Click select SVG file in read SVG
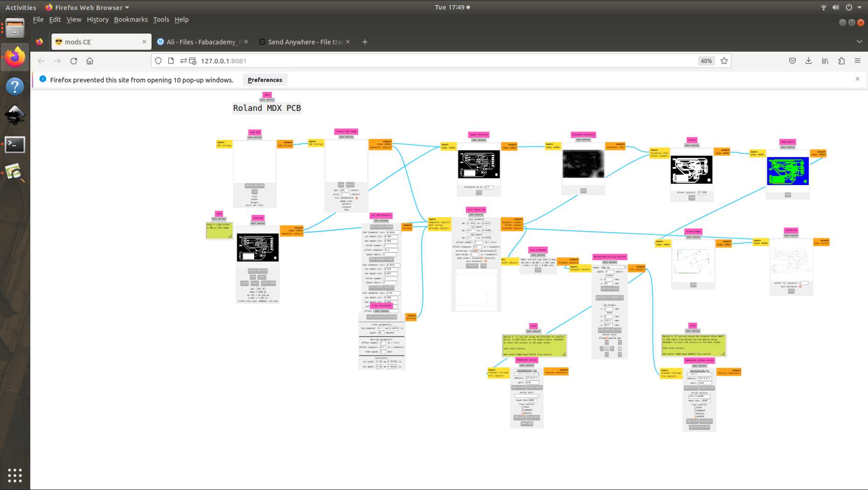Viewport: 868px width, 490px height. pos(255,186)
